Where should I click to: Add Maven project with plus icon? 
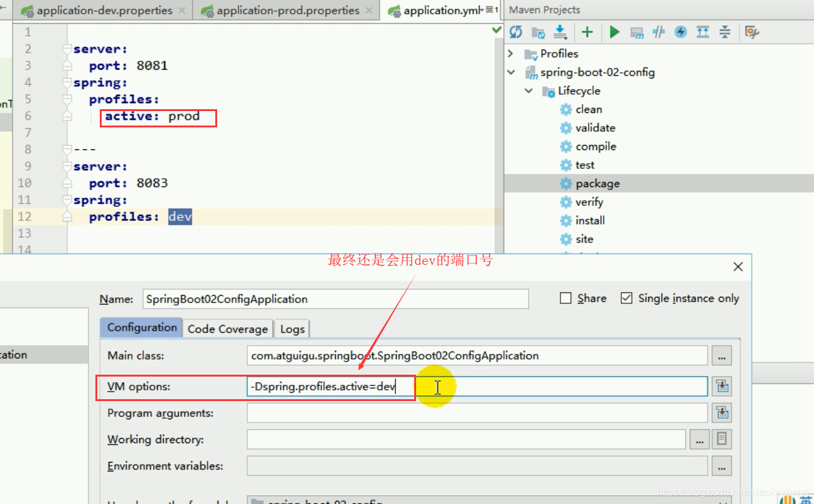pyautogui.click(x=587, y=32)
